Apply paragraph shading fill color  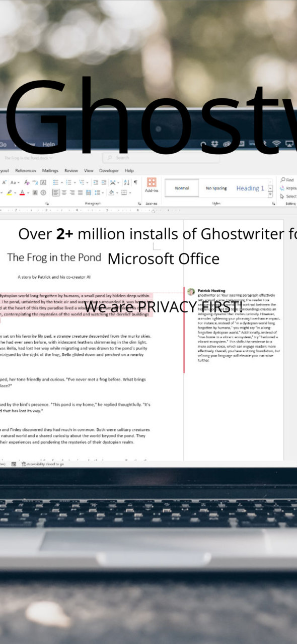[x=111, y=192]
